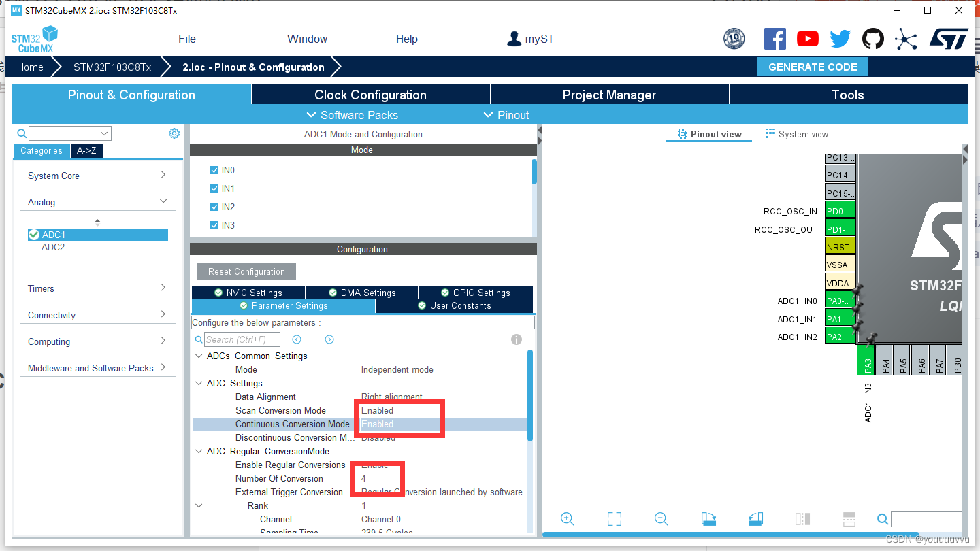980x551 pixels.
Task: Open the Facebook icon link
Action: [774, 39]
